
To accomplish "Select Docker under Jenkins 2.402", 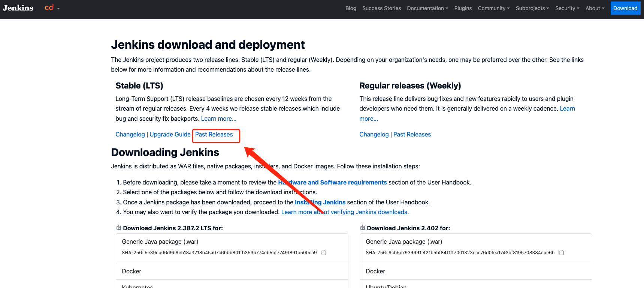I will pos(476,271).
